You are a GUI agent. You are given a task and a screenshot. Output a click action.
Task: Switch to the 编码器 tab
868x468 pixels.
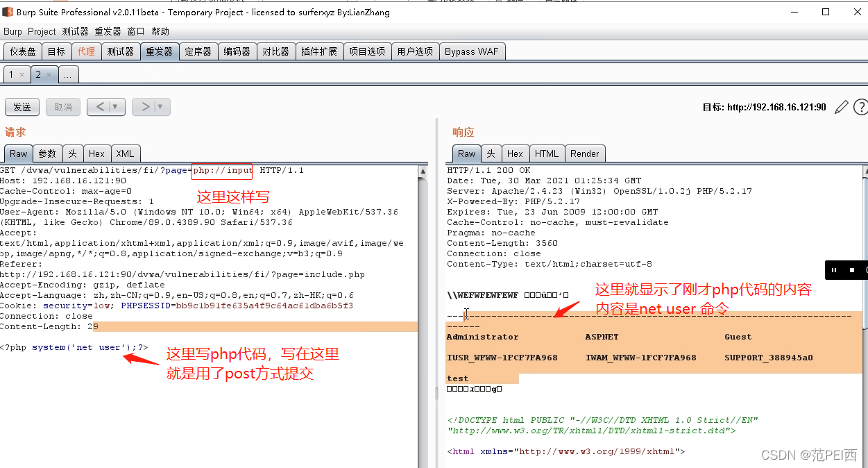[x=237, y=51]
